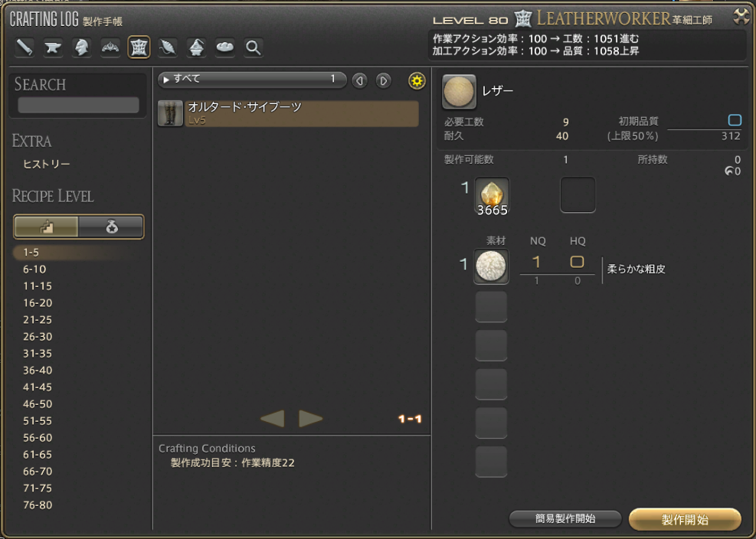Image resolution: width=756 pixels, height=539 pixels.
Task: Select recipe level 76-80
Action: [x=37, y=505]
